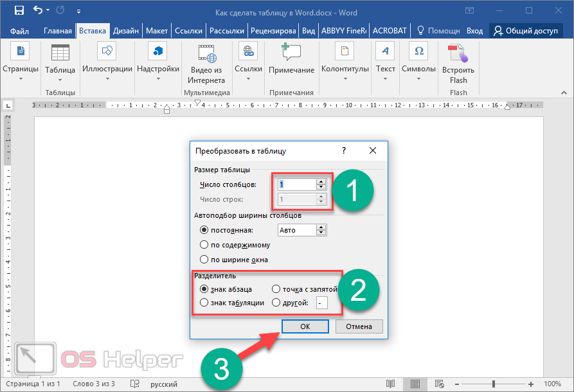Image resolution: width=574 pixels, height=392 pixels.
Task: Open the Symbols (Символы) omega icon
Action: tap(418, 51)
